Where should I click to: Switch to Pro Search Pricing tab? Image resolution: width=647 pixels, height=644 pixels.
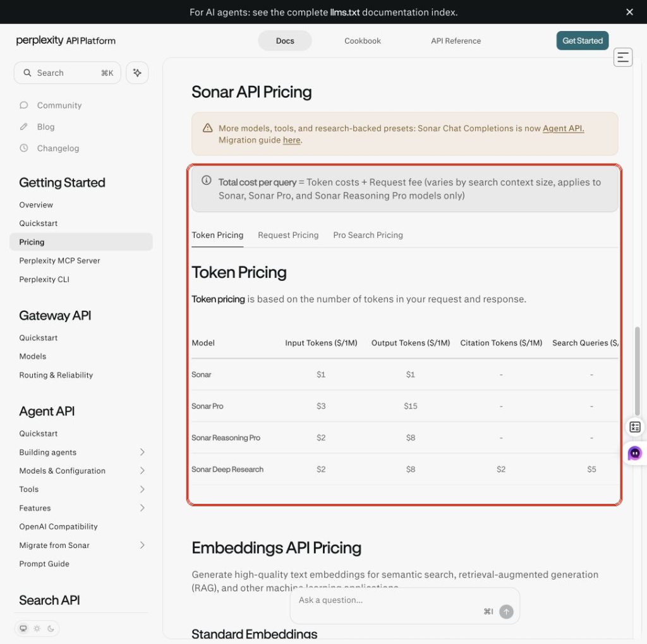tap(368, 236)
